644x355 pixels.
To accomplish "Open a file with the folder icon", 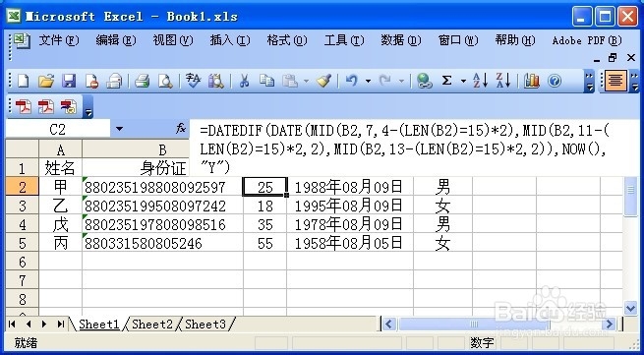I will [x=46, y=81].
